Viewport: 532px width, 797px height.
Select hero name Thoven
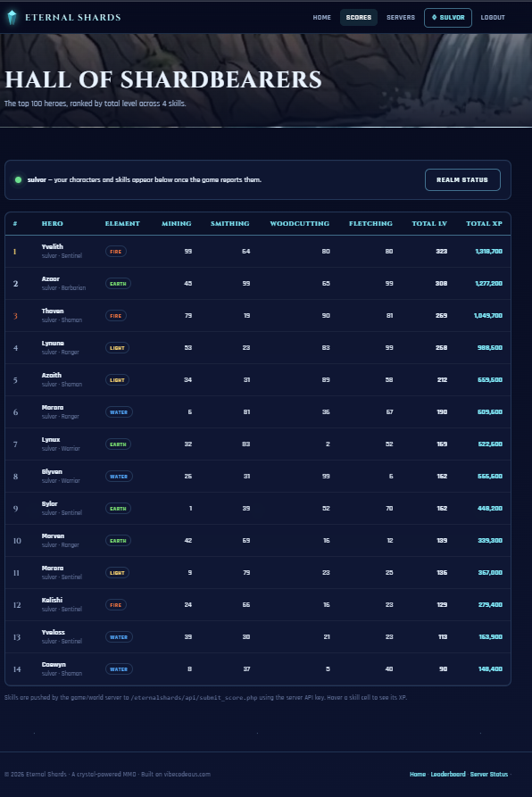click(x=53, y=311)
